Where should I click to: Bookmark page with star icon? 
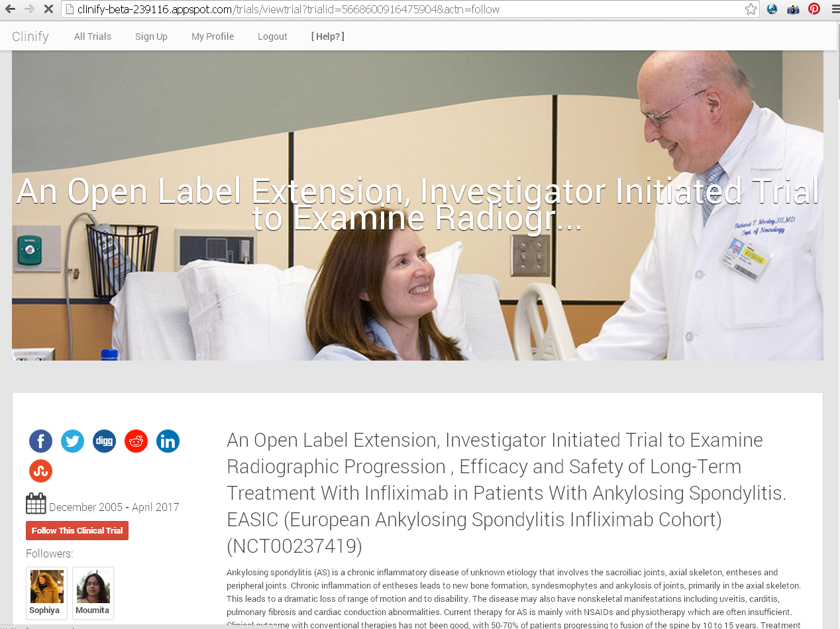point(751,9)
